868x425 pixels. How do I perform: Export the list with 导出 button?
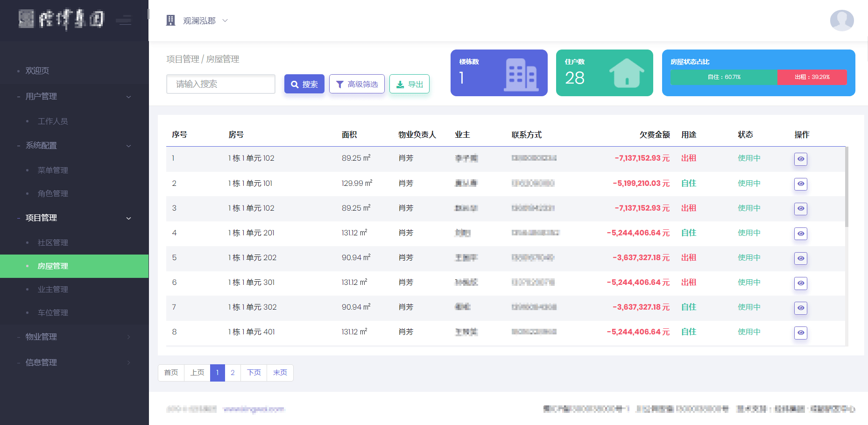(x=409, y=84)
